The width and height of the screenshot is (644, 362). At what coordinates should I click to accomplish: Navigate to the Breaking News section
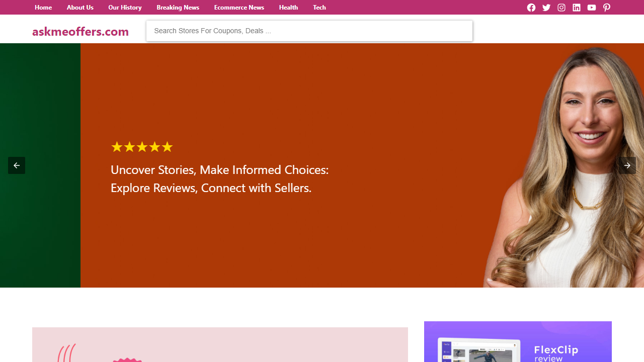(178, 8)
